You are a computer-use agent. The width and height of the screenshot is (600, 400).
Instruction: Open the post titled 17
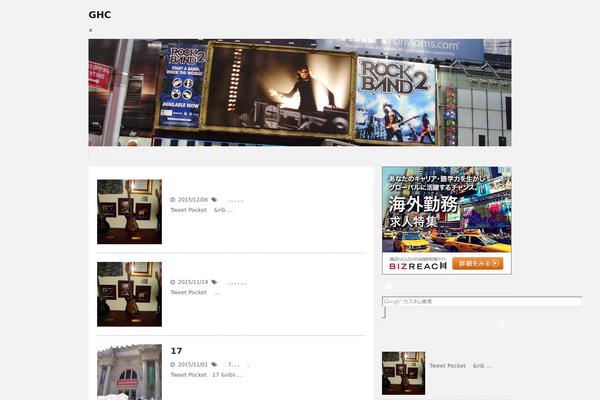(x=176, y=351)
